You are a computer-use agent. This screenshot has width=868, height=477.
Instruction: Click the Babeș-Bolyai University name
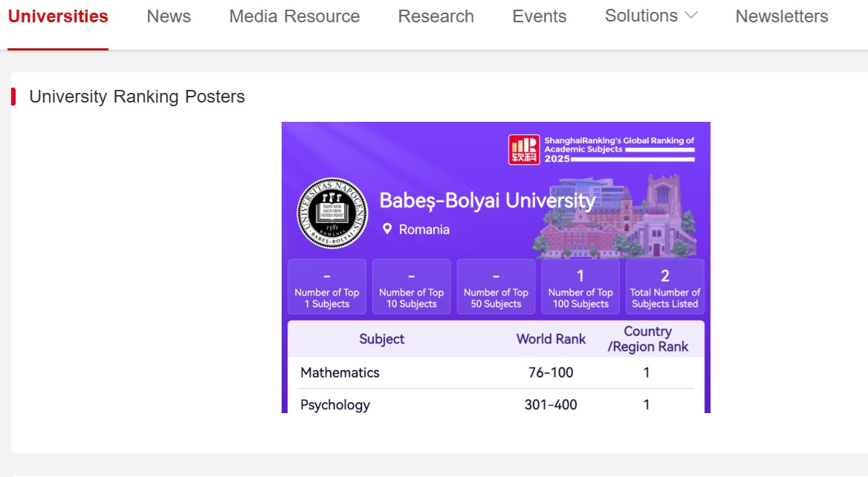tap(488, 201)
